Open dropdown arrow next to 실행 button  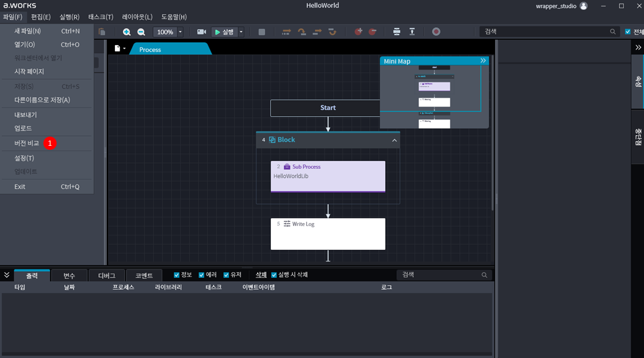click(x=241, y=32)
